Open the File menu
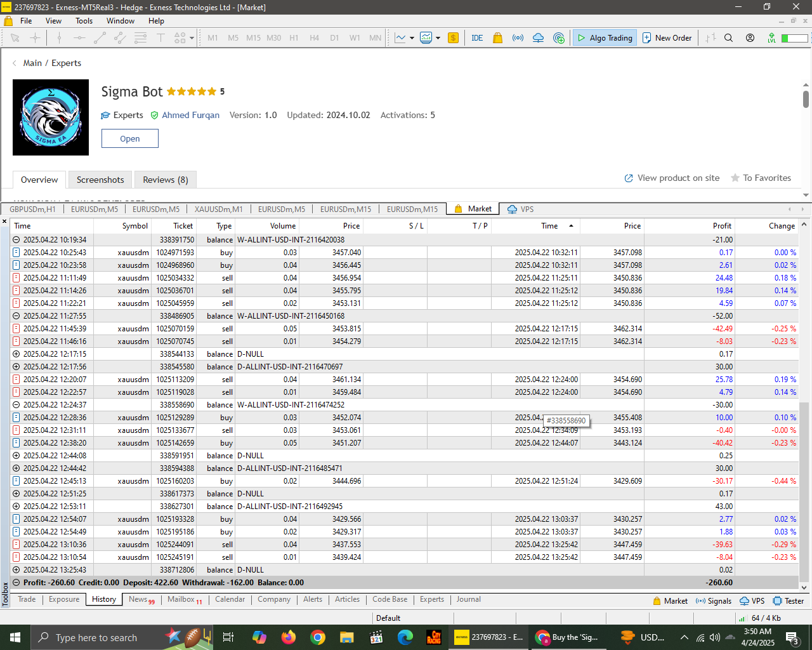The width and height of the screenshot is (812, 650). (x=26, y=21)
